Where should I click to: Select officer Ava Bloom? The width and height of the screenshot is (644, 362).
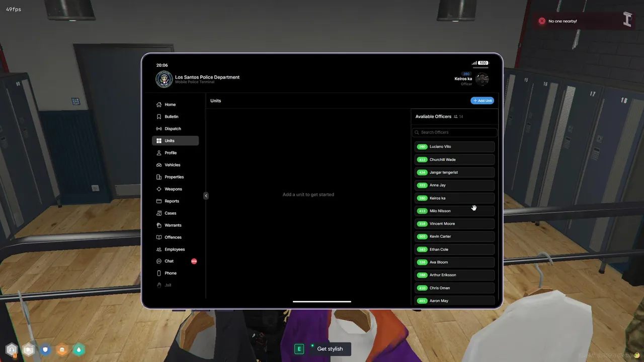point(455,262)
